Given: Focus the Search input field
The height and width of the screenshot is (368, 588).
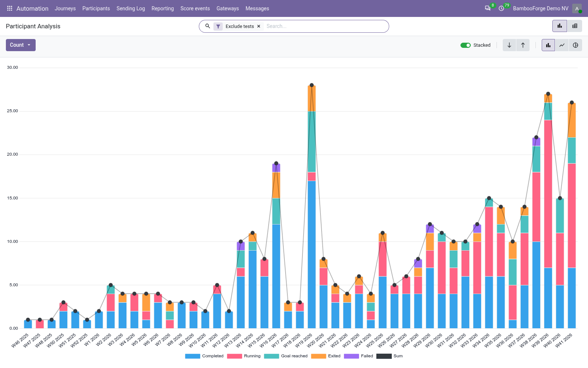Looking at the screenshot, I should [325, 26].
